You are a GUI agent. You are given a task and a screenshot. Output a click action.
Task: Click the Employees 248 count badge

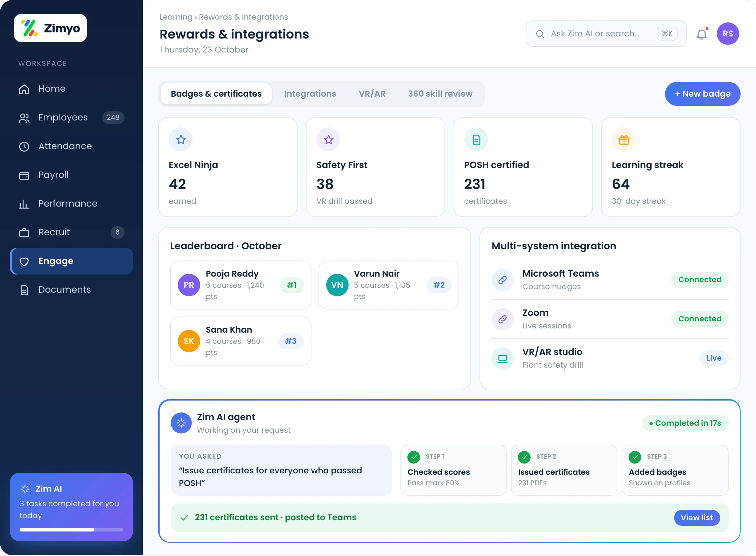[x=113, y=118]
